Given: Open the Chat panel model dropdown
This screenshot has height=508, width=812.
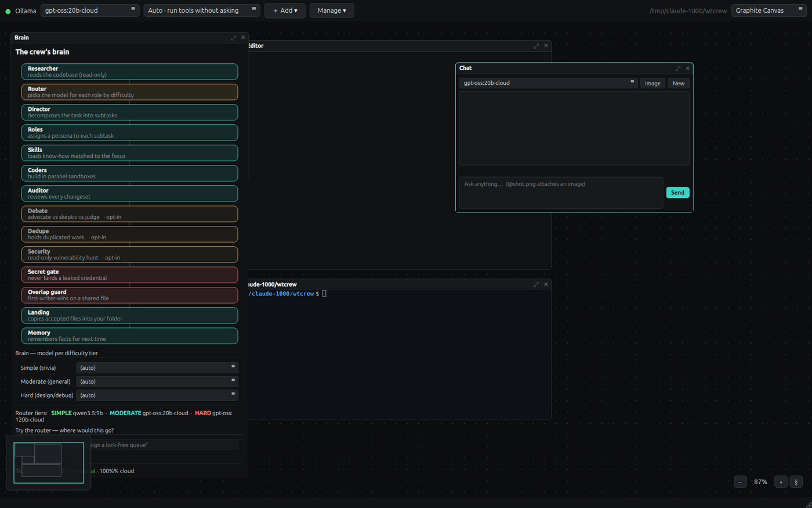Looking at the screenshot, I should [x=549, y=83].
